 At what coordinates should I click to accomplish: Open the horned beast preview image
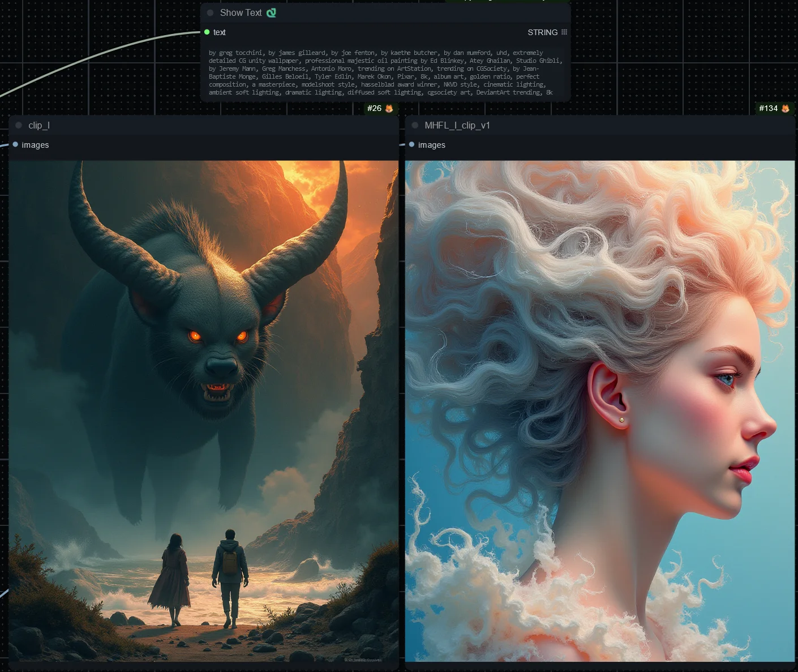[x=204, y=411]
